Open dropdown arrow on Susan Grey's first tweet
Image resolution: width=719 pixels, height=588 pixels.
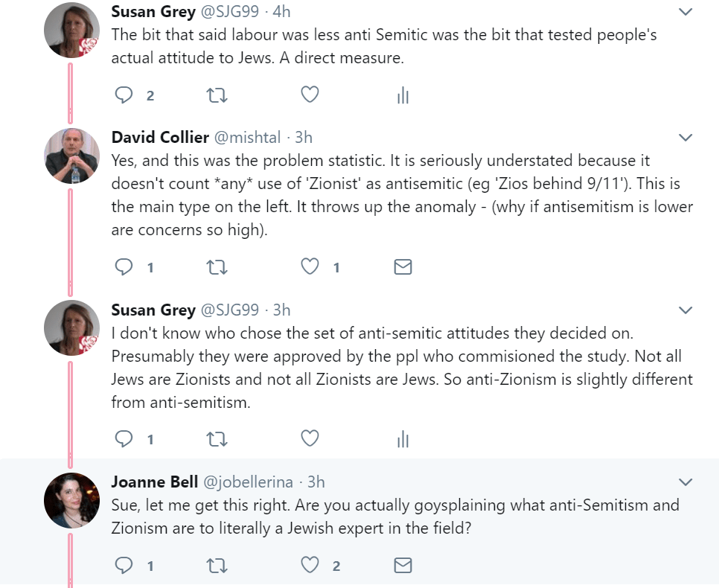[x=686, y=12]
